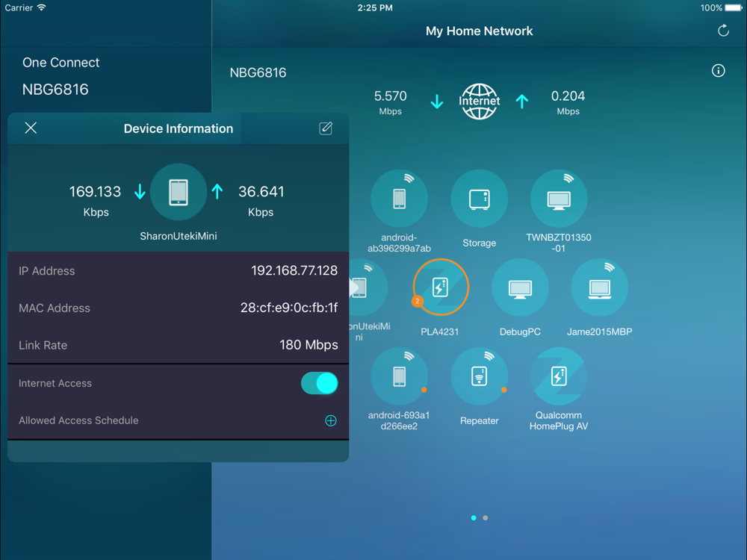Switch to the second page dot
This screenshot has height=560, width=747.
tap(486, 517)
